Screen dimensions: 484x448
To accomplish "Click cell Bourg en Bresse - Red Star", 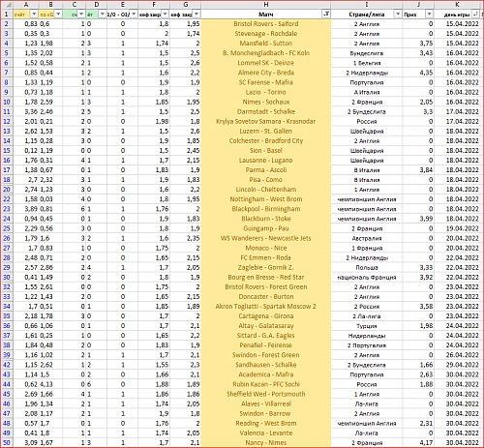I will [266, 277].
